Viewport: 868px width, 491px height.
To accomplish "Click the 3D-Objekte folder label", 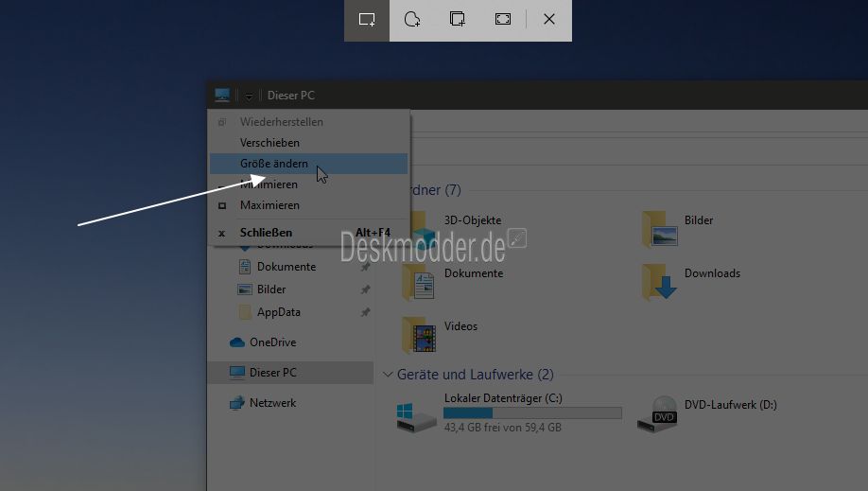I will pyautogui.click(x=473, y=220).
